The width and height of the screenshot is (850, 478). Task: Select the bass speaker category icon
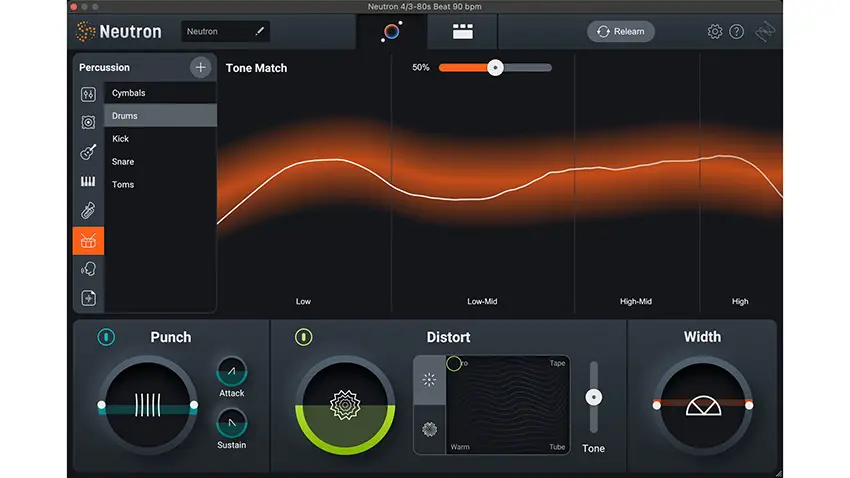(88, 122)
